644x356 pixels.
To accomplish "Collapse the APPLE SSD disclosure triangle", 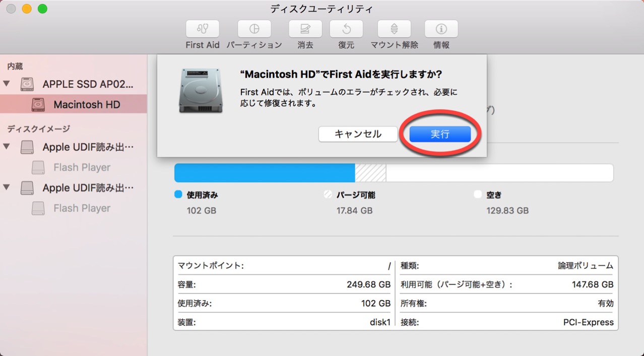I will [7, 84].
